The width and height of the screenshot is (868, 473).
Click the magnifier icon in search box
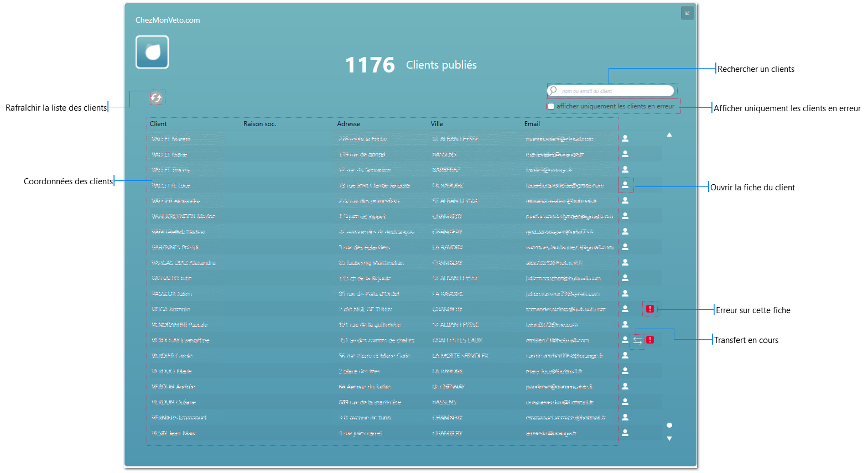[x=553, y=91]
